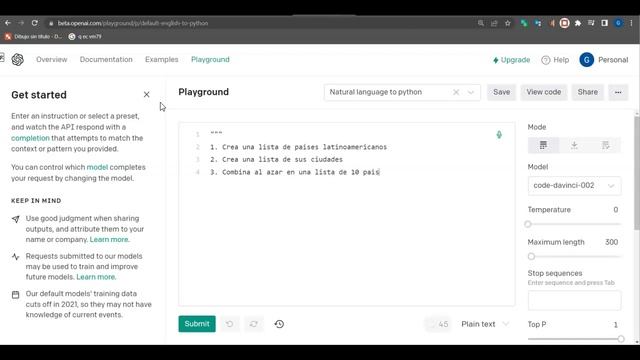Screen dimensions: 640x360
Task: Open the completion link in Get started
Action: coord(30,138)
